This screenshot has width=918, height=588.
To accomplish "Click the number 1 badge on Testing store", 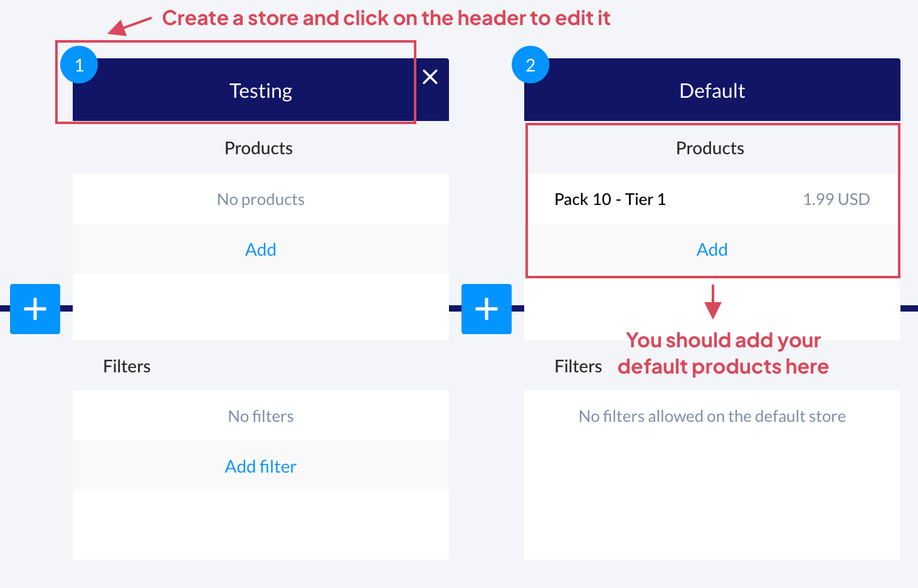I will pyautogui.click(x=79, y=65).
